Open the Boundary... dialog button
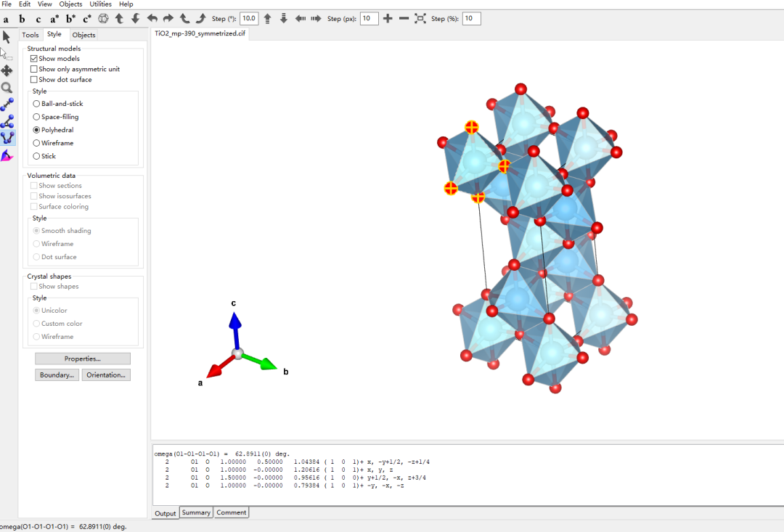 (57, 375)
